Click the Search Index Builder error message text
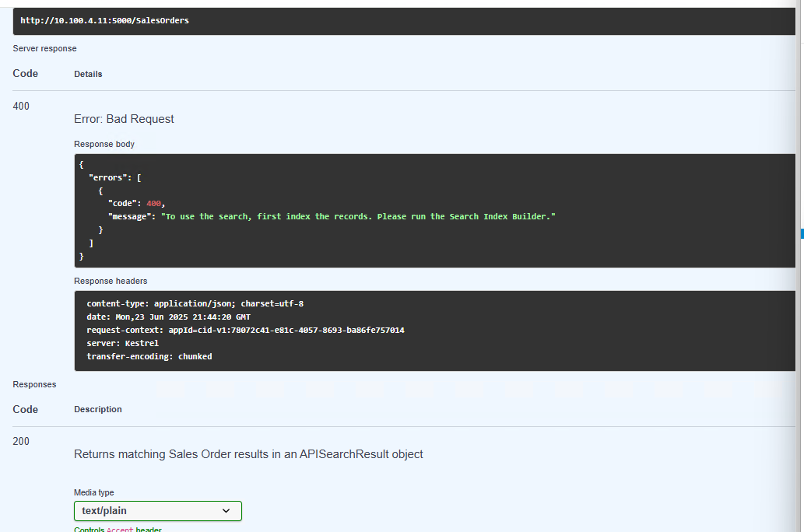Image resolution: width=804 pixels, height=532 pixels. 359,216
